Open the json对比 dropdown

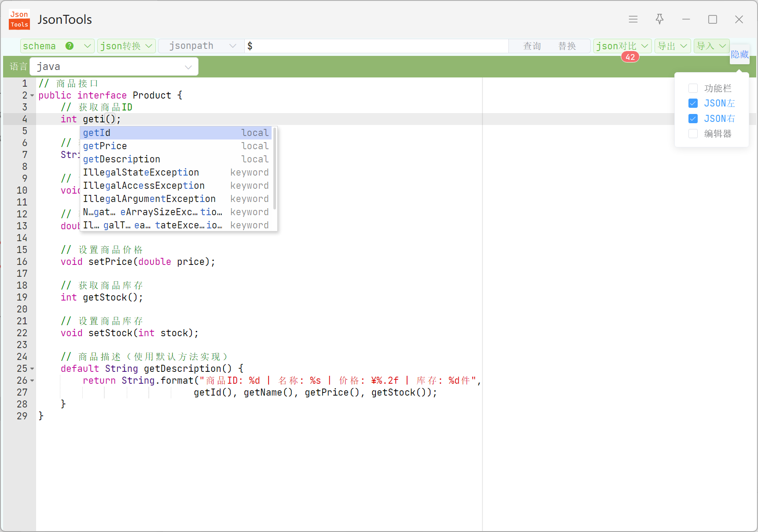click(x=622, y=46)
